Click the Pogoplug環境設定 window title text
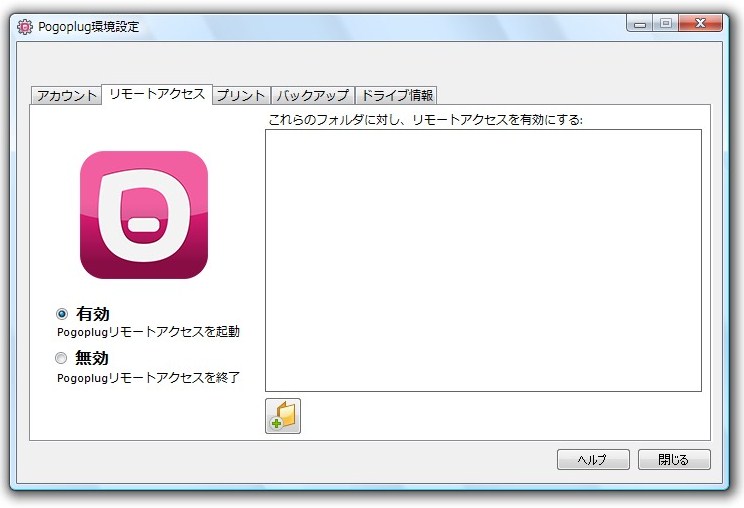The image size is (744, 508). point(89,27)
